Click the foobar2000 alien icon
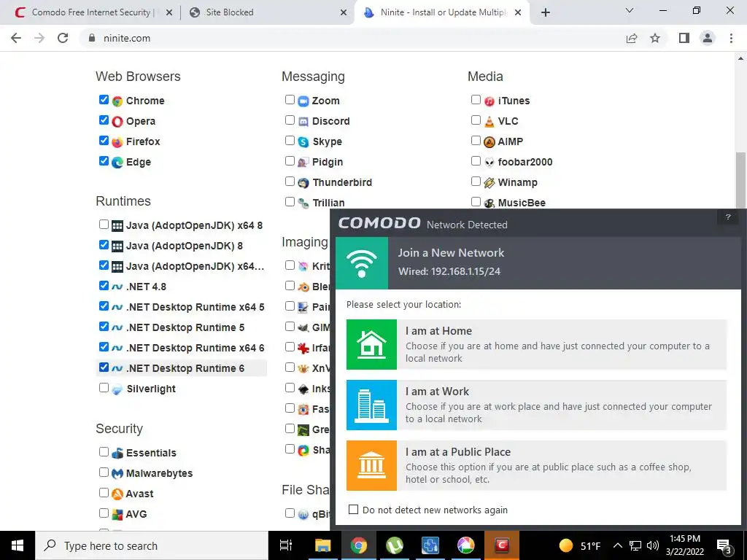This screenshot has height=560, width=747. tap(489, 163)
